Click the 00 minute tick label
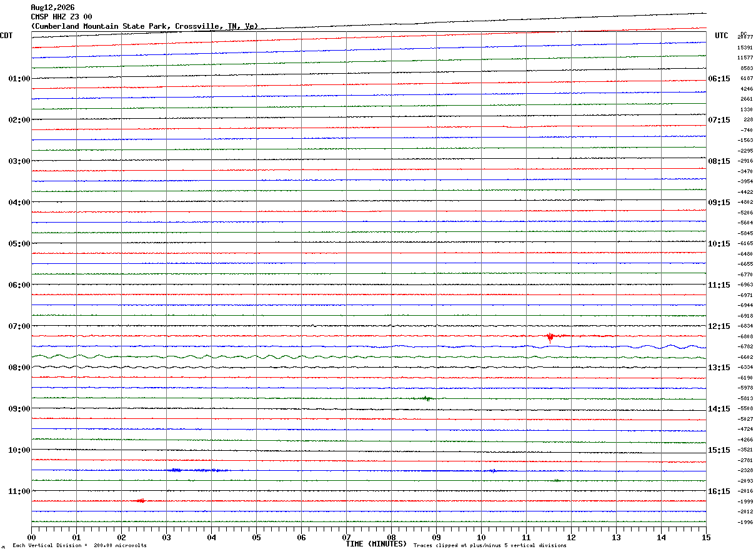Viewport: 756px width, 554px height. [x=31, y=537]
